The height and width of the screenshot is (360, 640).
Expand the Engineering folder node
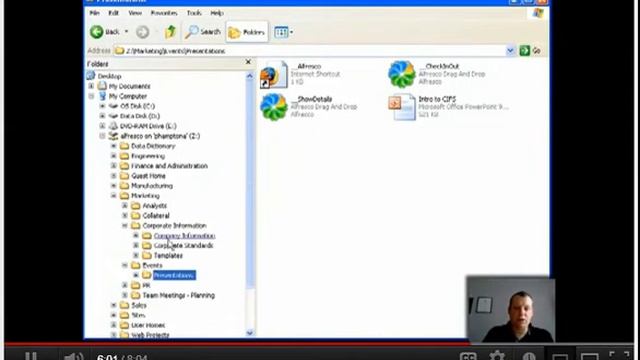114,156
